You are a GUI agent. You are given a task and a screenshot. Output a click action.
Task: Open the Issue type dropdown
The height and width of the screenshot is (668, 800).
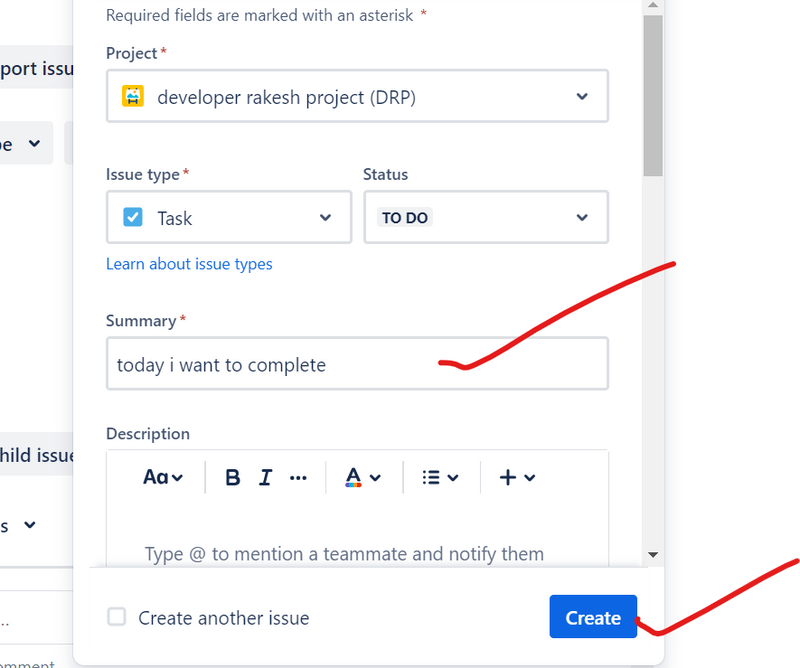pyautogui.click(x=228, y=217)
